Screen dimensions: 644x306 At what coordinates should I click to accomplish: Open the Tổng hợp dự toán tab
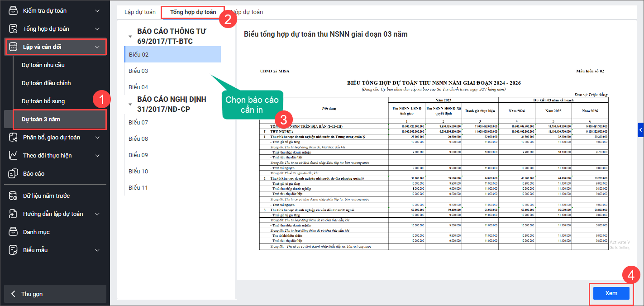point(193,12)
